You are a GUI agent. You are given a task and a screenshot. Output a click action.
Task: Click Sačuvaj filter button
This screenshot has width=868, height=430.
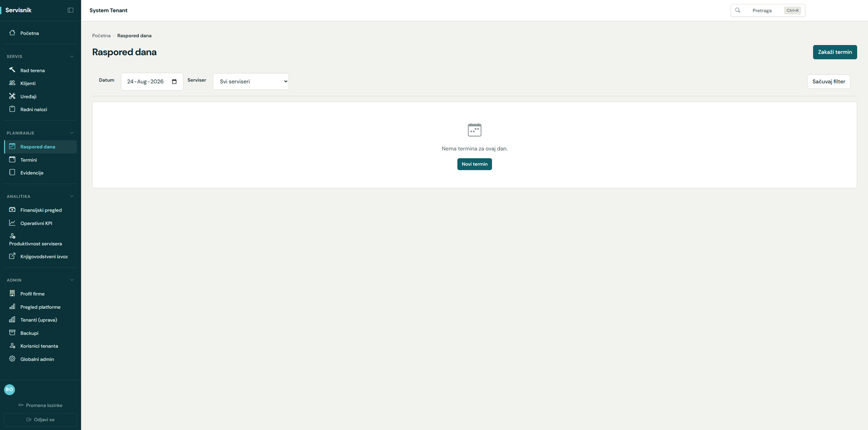(x=829, y=81)
